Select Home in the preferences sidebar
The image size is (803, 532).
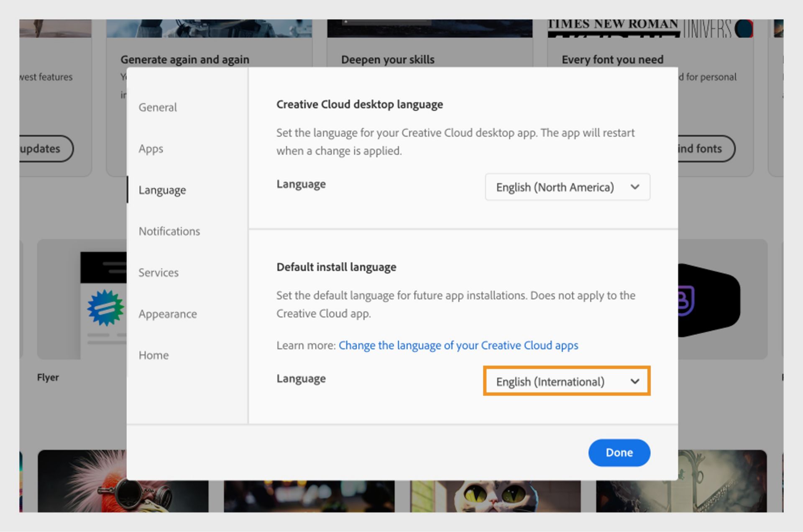[x=153, y=355]
